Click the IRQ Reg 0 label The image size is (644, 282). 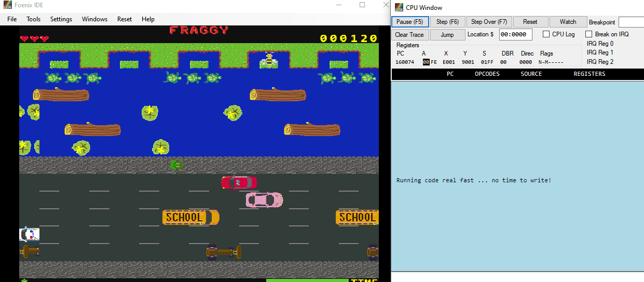click(x=600, y=44)
